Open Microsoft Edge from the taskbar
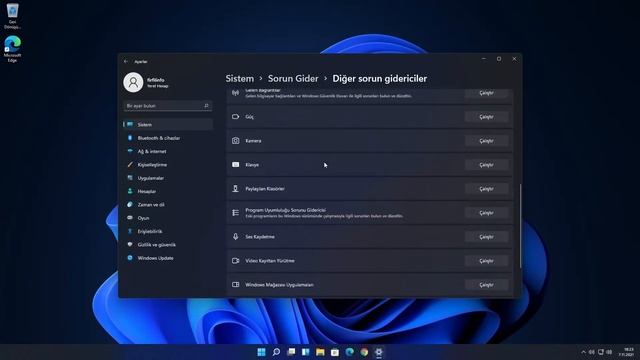Screen dimensions: 640x360 [x=349, y=352]
